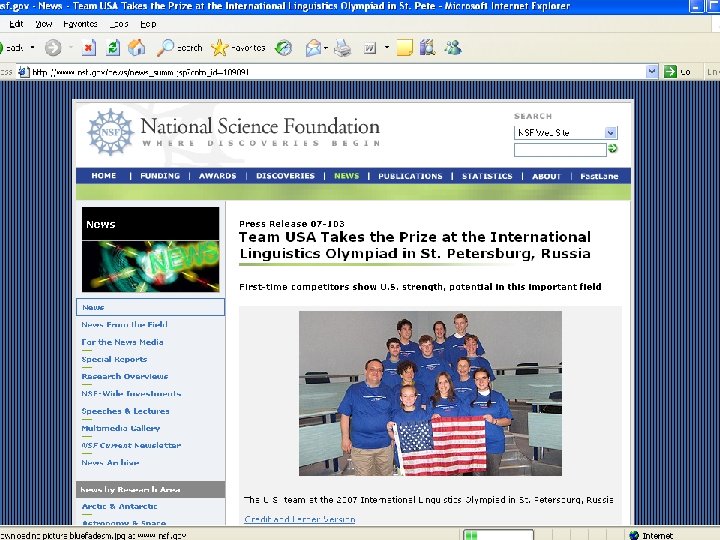
Task: Click the Back navigation button
Action: click(10, 47)
